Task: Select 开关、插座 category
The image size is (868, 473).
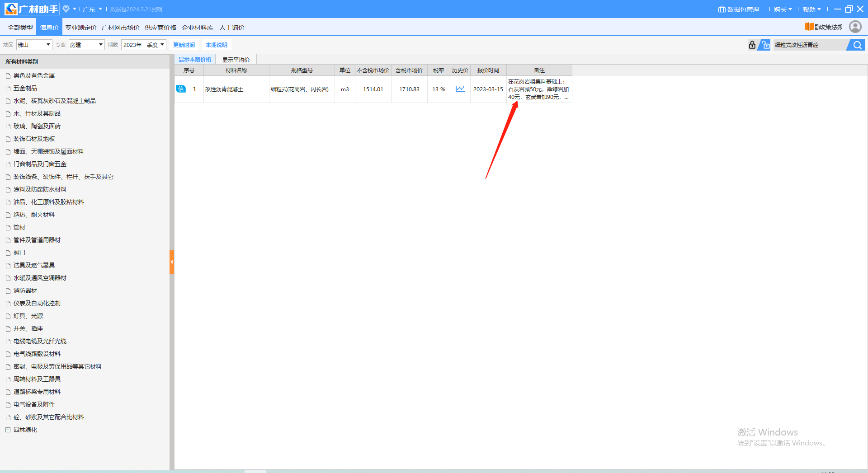Action: 28,328
